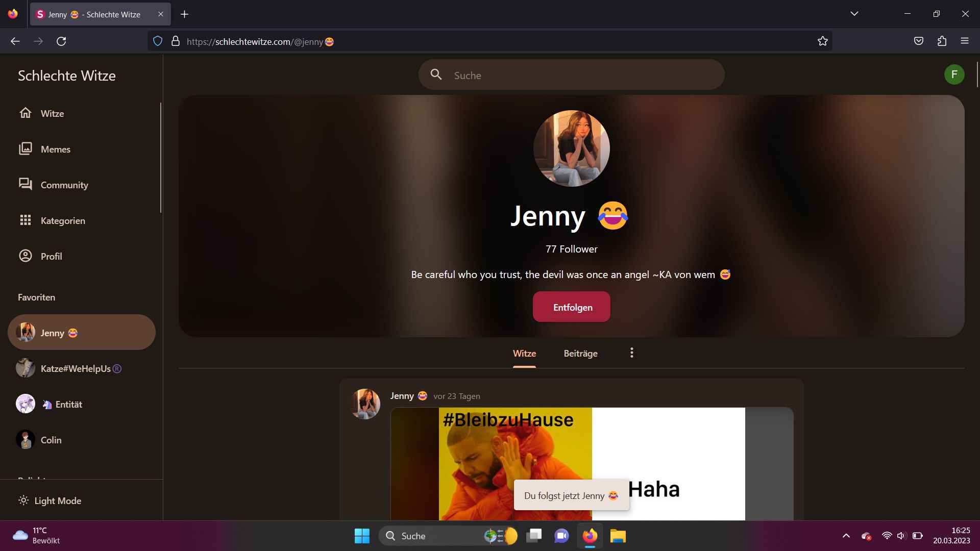The image size is (980, 551).
Task: Expand Firefox list all tabs chevron
Action: 854,14
